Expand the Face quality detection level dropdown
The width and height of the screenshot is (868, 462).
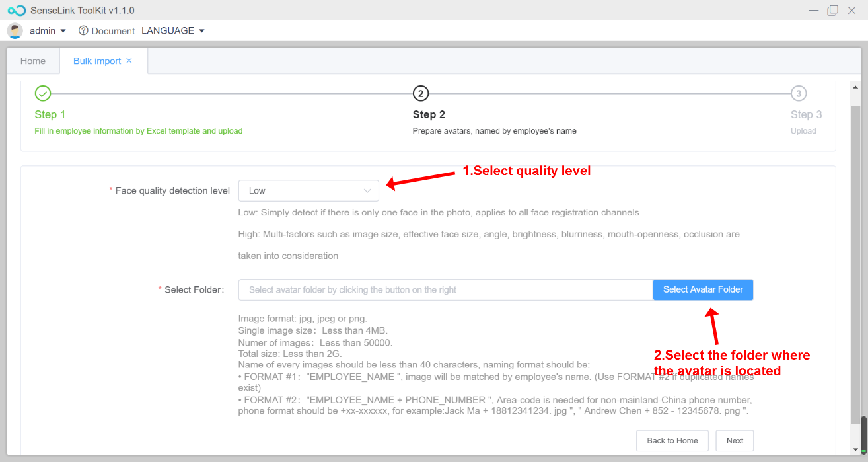[308, 191]
